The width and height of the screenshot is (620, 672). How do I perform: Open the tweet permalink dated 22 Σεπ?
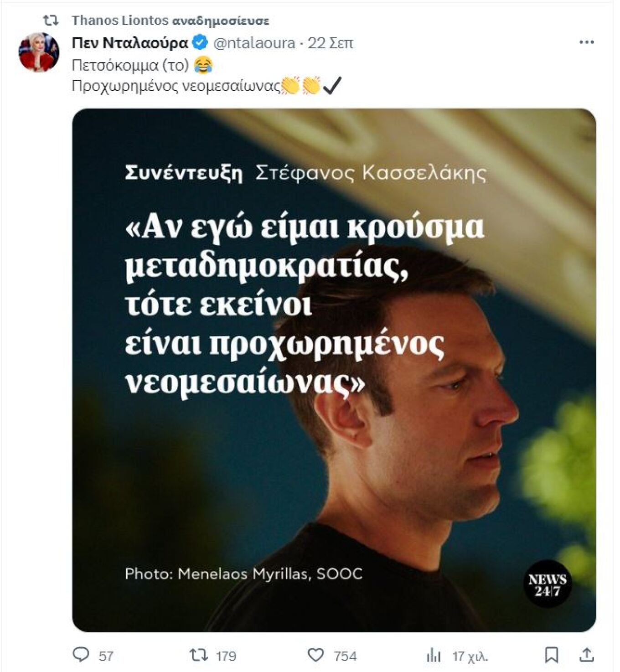(331, 43)
